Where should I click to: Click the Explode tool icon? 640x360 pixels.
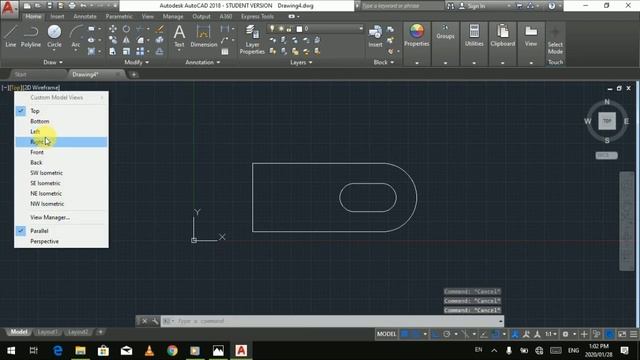160,40
